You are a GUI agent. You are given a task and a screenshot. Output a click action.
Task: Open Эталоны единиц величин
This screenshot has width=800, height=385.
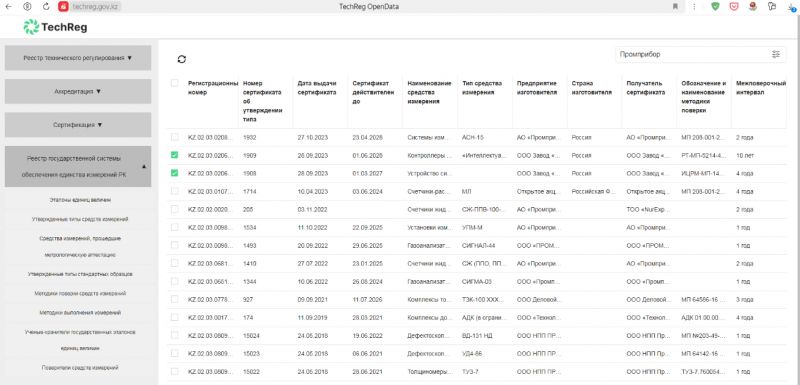tap(80, 200)
